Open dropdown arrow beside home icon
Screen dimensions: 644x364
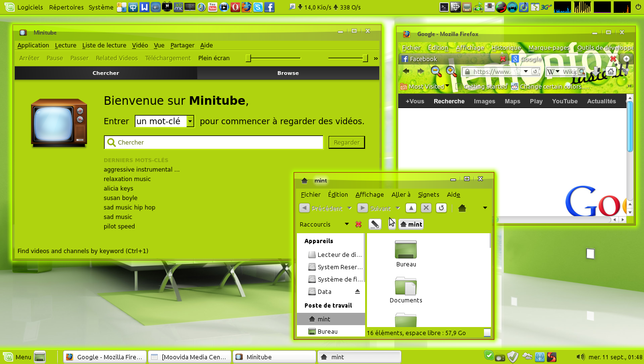[x=485, y=208]
